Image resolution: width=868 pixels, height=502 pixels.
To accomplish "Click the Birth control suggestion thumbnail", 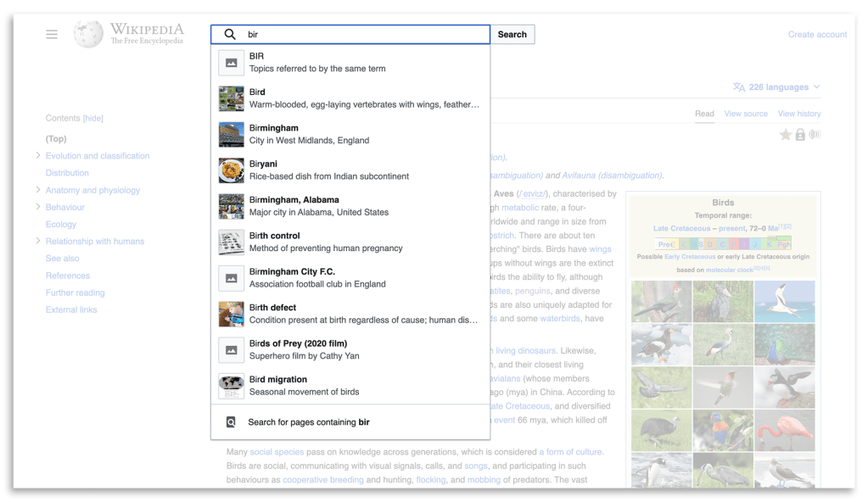I will 231,243.
